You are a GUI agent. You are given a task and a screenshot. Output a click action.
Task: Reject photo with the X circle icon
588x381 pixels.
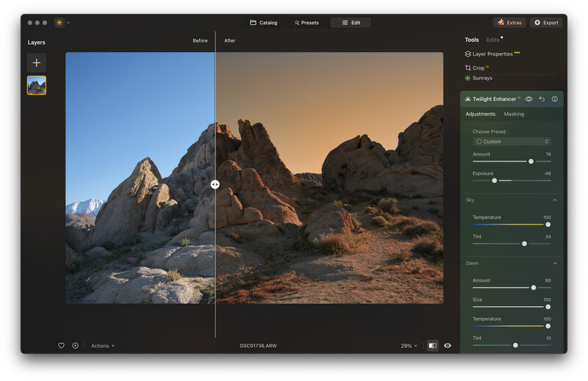pos(76,346)
